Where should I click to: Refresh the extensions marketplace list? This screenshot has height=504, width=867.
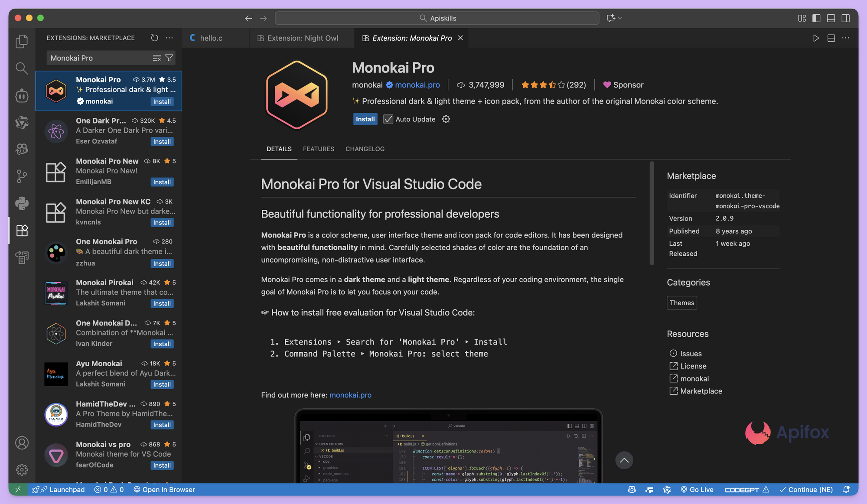pyautogui.click(x=154, y=38)
